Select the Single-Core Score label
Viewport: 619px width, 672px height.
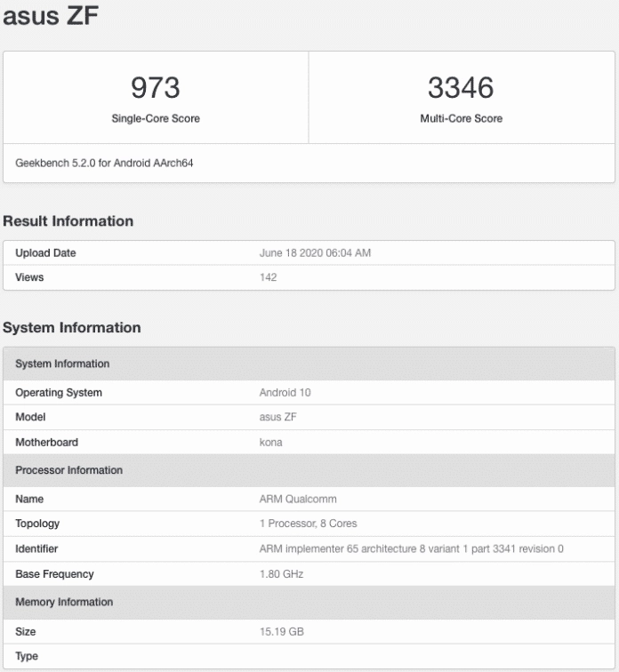click(x=155, y=119)
